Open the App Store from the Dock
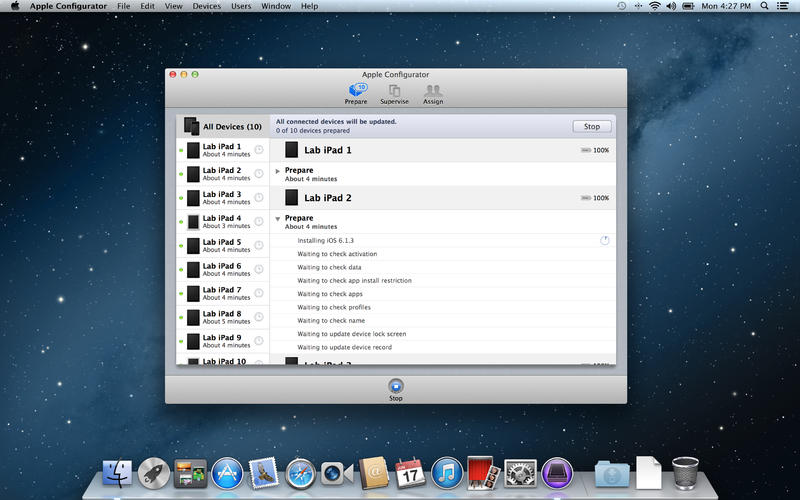This screenshot has width=800, height=500. [228, 472]
